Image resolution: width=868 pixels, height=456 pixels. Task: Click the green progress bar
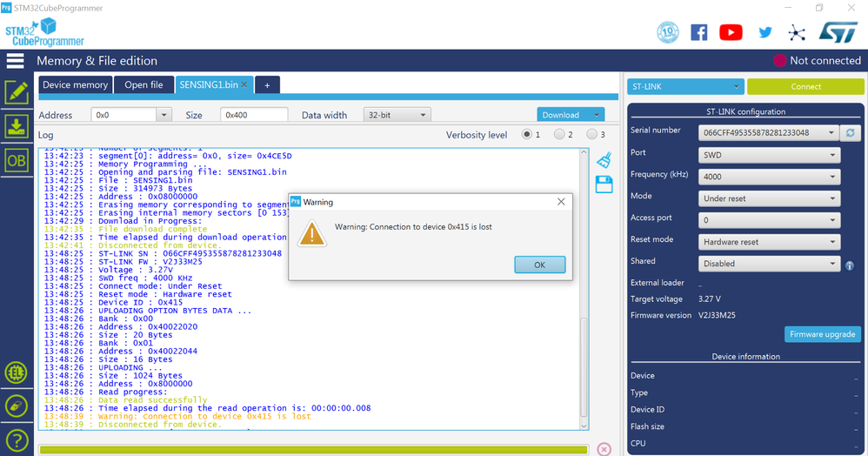(313, 449)
